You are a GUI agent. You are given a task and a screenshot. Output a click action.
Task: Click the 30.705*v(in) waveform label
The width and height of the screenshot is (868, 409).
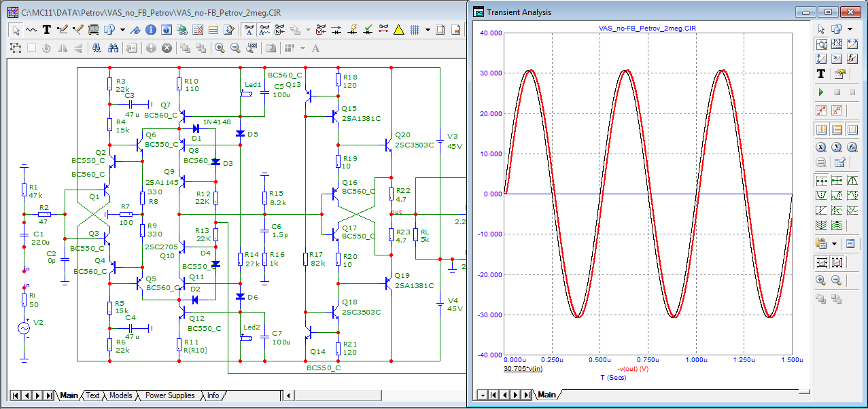[x=523, y=369]
